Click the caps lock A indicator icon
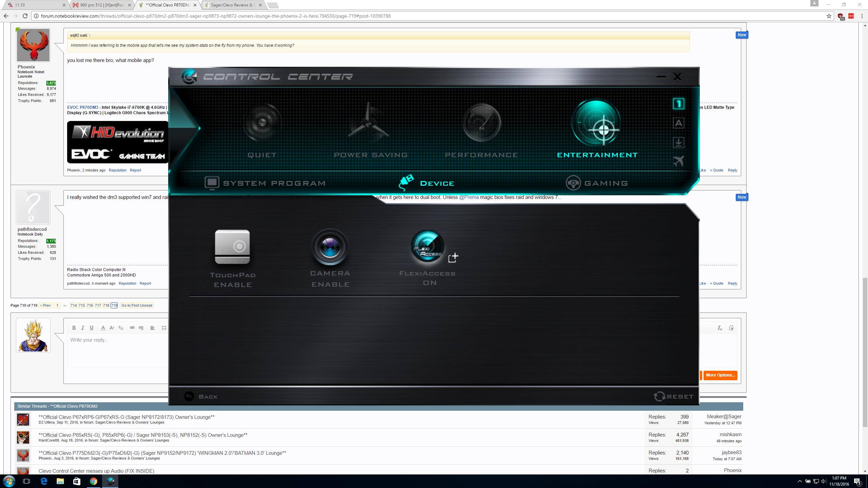This screenshot has height=488, width=868. tap(678, 123)
